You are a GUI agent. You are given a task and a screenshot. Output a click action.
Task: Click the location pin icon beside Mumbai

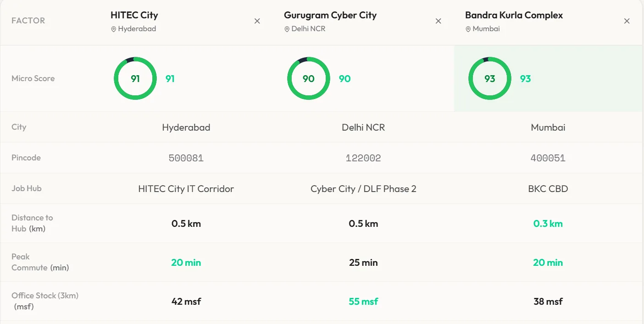pyautogui.click(x=468, y=29)
